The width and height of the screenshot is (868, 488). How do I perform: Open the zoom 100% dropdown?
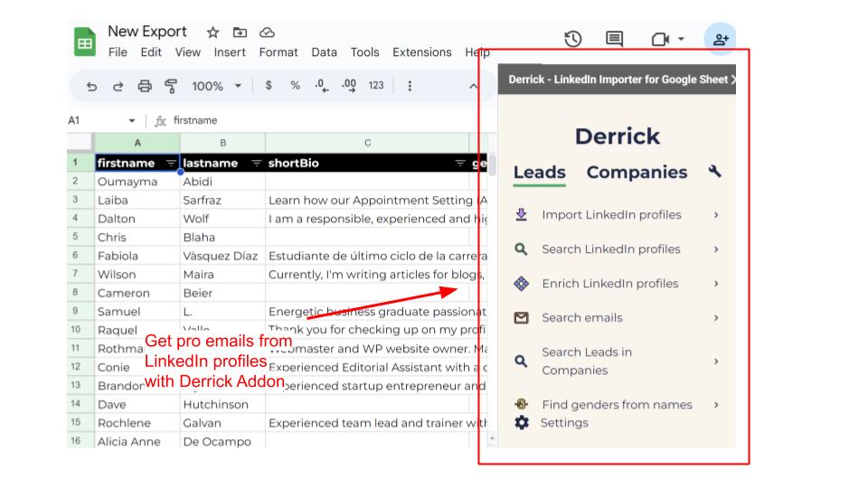216,86
